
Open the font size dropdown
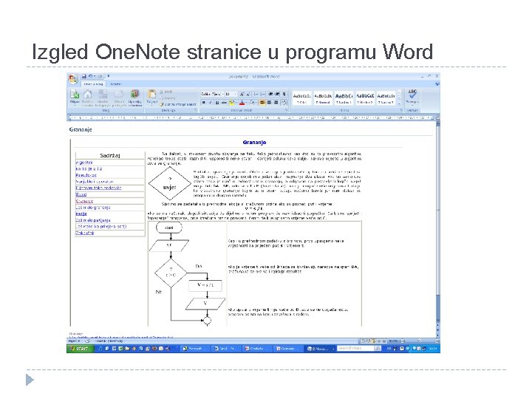[x=231, y=94]
